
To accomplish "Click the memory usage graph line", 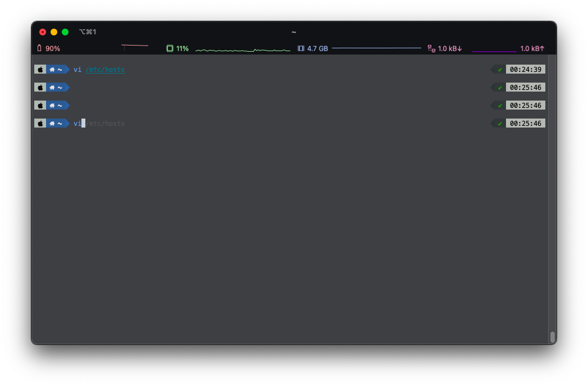I will 376,48.
